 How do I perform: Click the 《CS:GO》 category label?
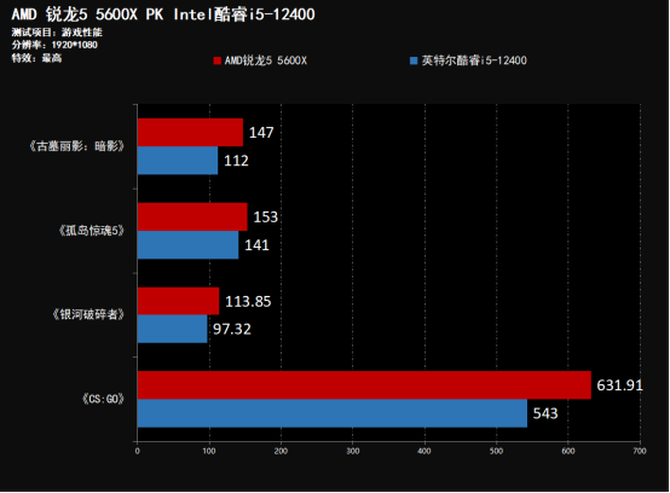(x=101, y=400)
